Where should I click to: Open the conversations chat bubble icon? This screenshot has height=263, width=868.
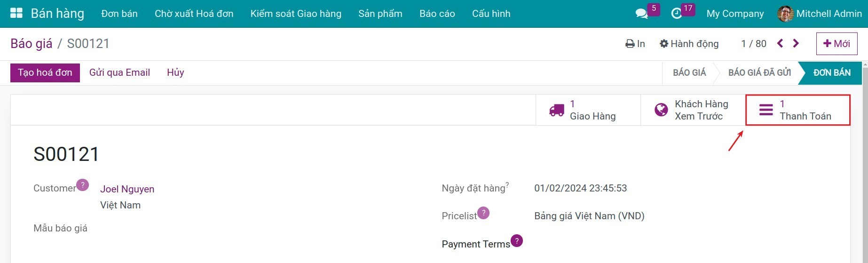point(641,14)
